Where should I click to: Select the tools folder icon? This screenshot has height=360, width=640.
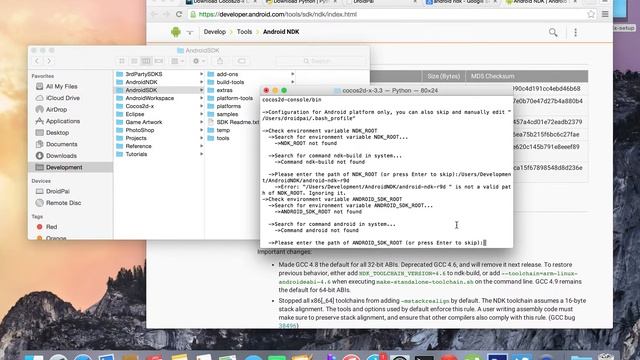[x=211, y=138]
